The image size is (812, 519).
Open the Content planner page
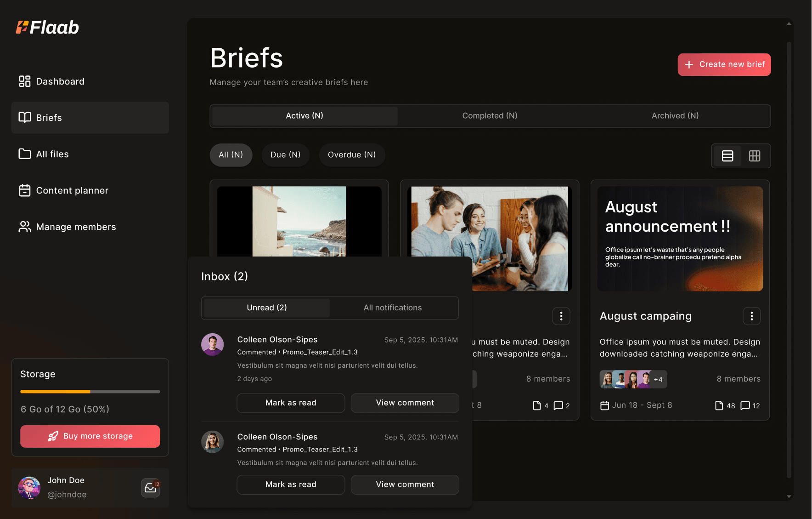90,190
